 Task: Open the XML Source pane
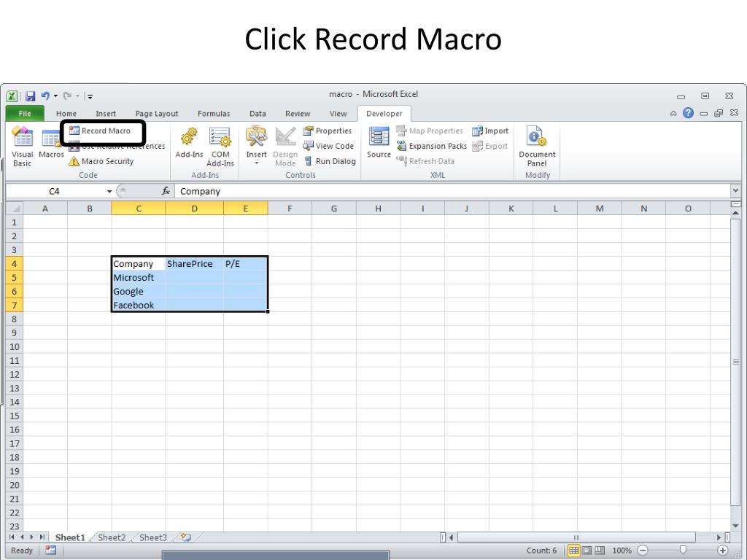coord(379,143)
